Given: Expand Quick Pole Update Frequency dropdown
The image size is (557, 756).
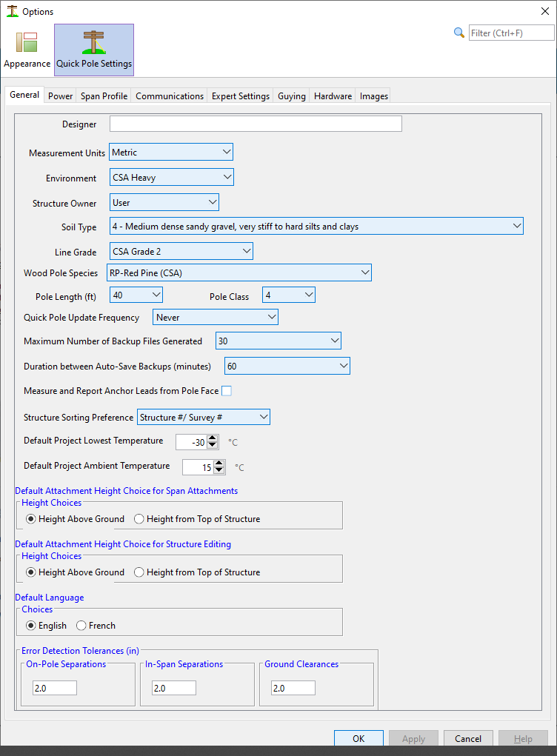Looking at the screenshot, I should (x=216, y=317).
